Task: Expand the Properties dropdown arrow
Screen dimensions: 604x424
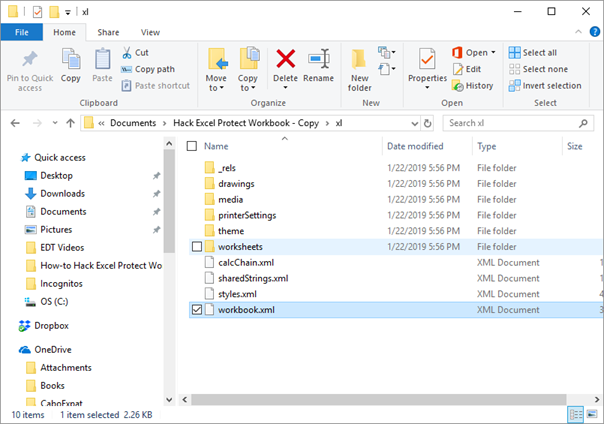Action: point(427,88)
